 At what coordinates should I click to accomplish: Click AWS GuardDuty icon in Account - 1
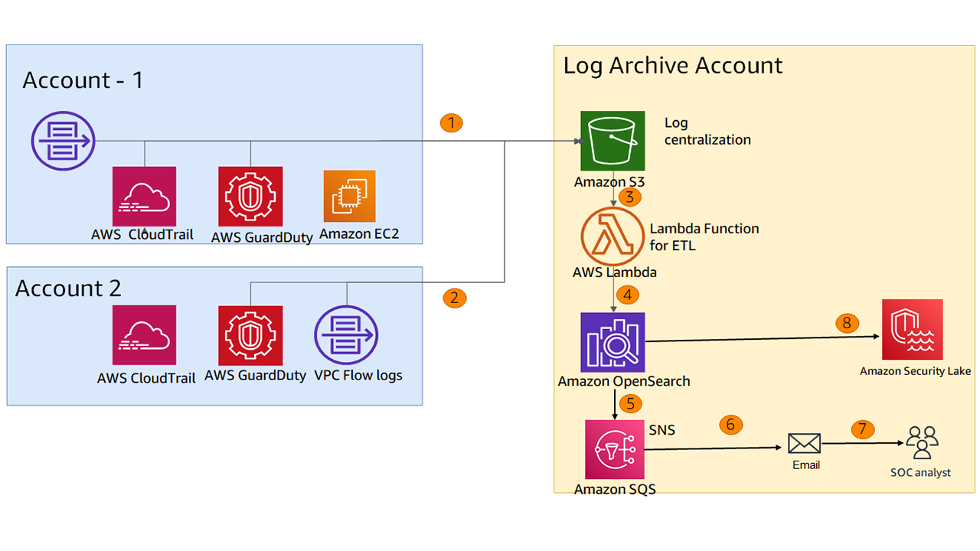point(250,197)
